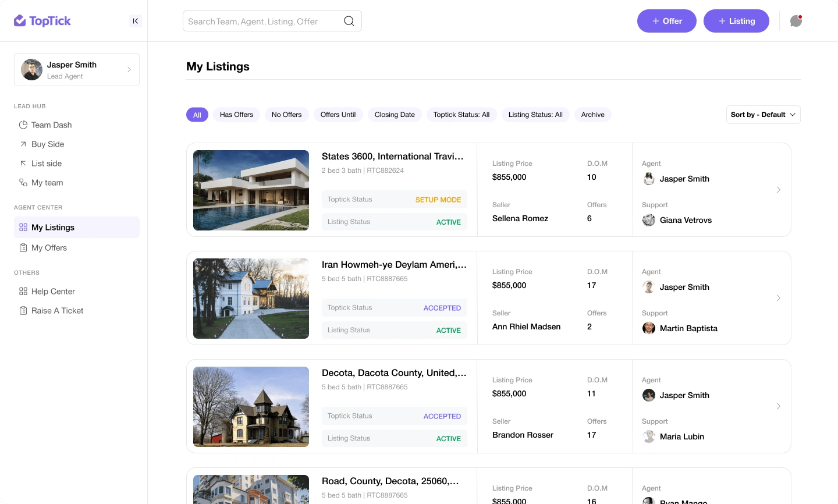This screenshot has width=838, height=504.
Task: Click the search magnifier icon
Action: (x=349, y=21)
